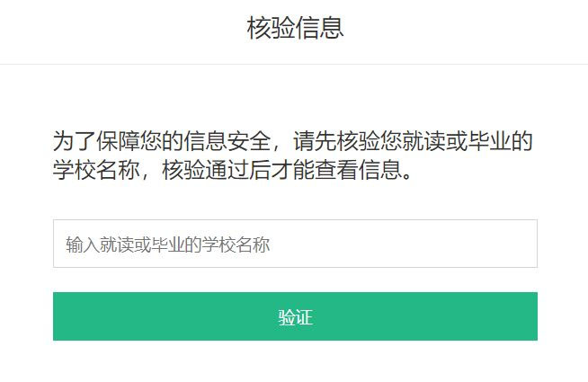
Task: Click the white 验证 label on button
Action: pyautogui.click(x=295, y=317)
